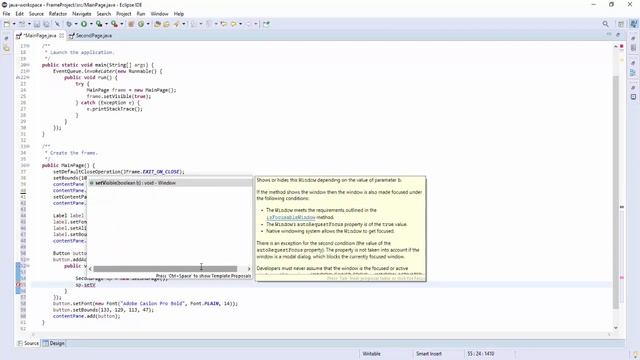Viewport: 640px width, 360px height.
Task: Open the Window menu
Action: click(159, 13)
